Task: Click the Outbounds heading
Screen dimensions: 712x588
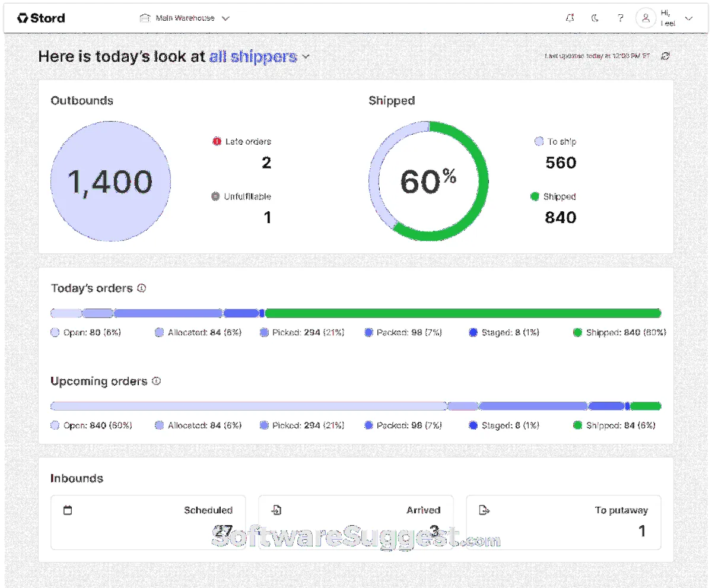Action: point(82,101)
